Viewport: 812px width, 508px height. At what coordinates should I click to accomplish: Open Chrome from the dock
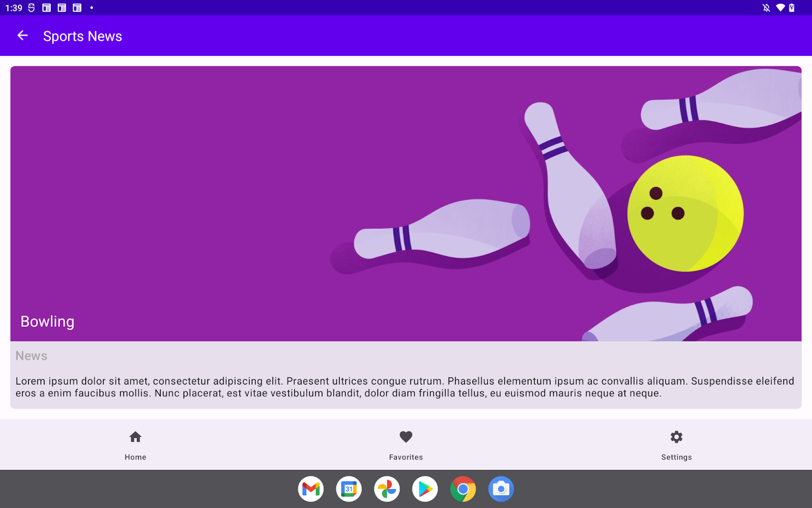click(x=463, y=489)
